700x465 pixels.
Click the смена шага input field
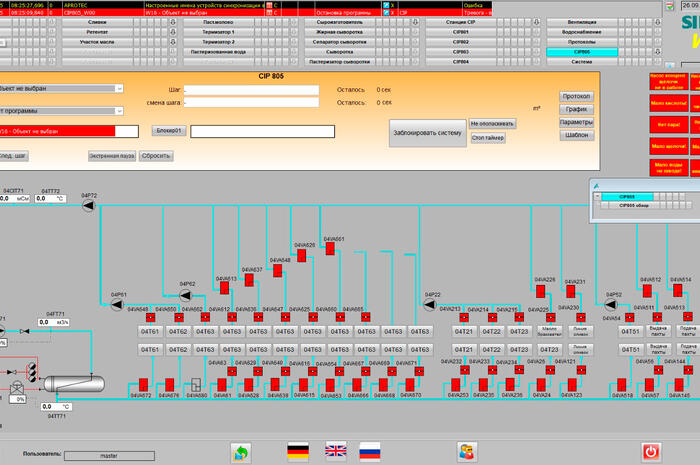251,103
